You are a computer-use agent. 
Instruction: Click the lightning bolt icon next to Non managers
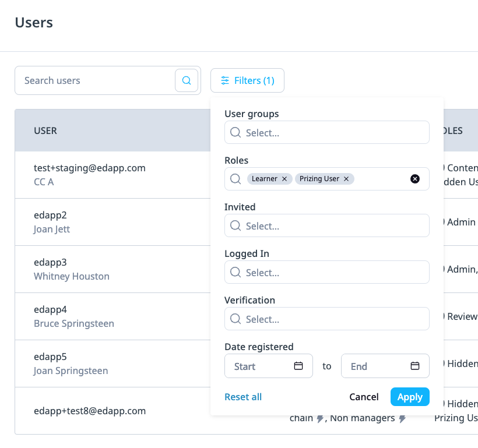point(402,418)
